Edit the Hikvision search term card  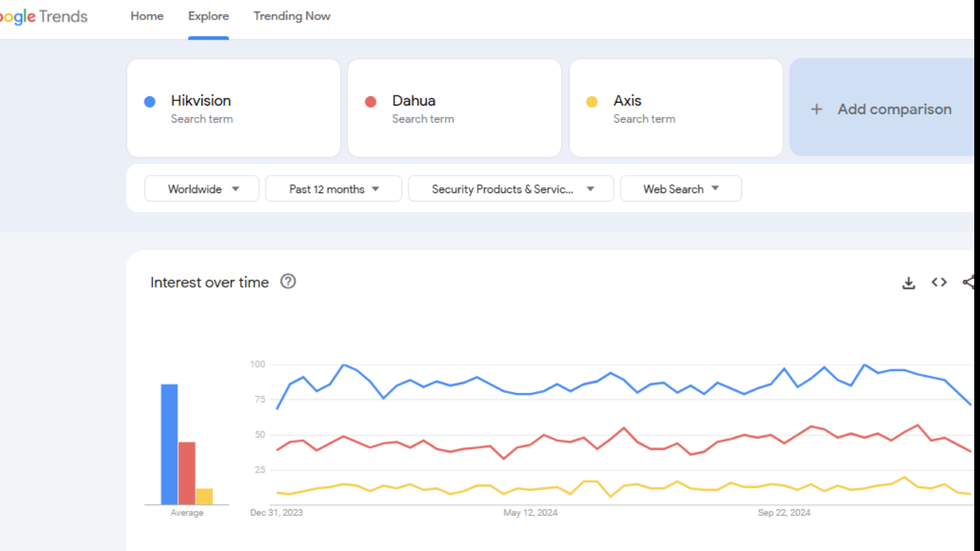pyautogui.click(x=234, y=108)
